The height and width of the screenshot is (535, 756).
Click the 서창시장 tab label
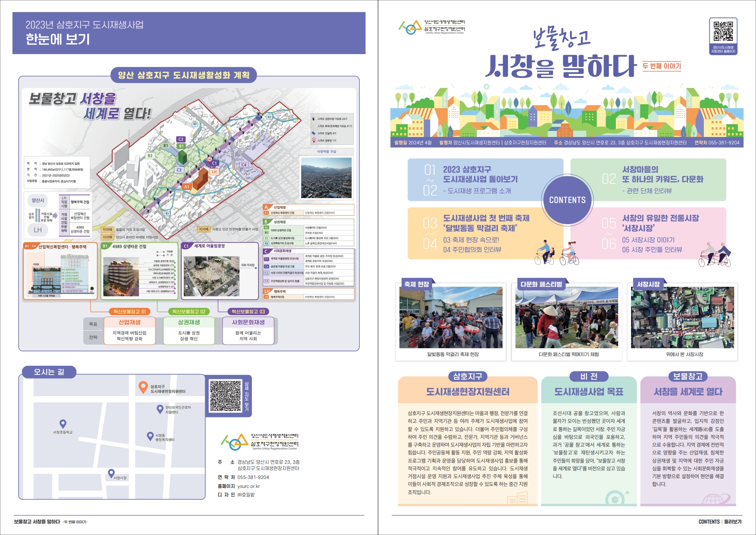pyautogui.click(x=648, y=284)
